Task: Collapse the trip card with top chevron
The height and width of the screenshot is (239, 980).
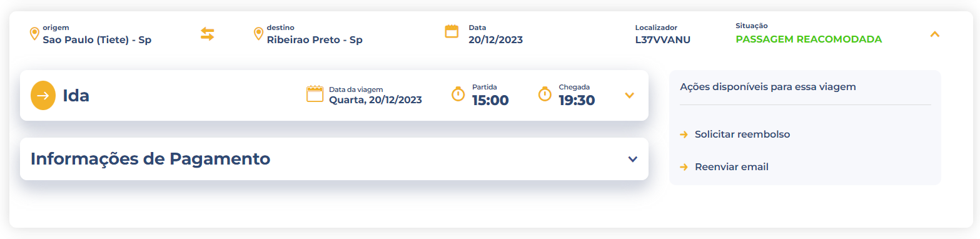Action: [935, 34]
